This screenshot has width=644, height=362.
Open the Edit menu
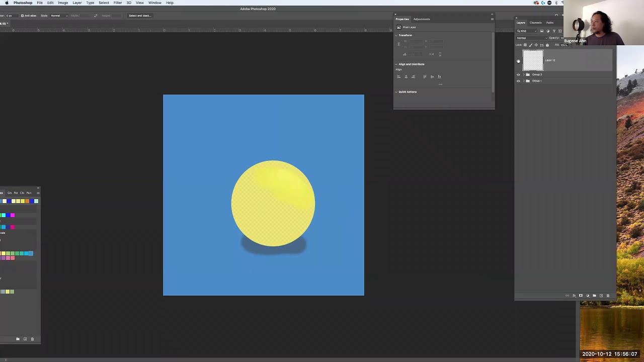click(x=50, y=3)
